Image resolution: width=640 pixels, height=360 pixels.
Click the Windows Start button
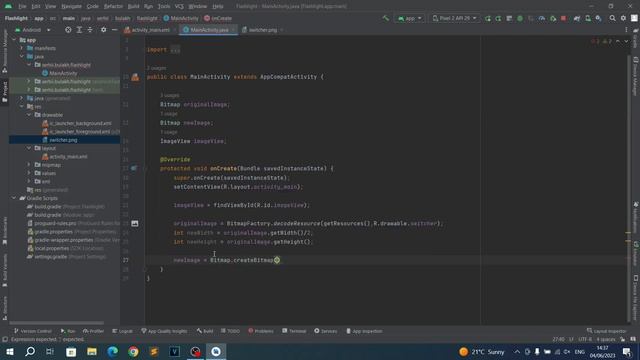[x=10, y=352]
